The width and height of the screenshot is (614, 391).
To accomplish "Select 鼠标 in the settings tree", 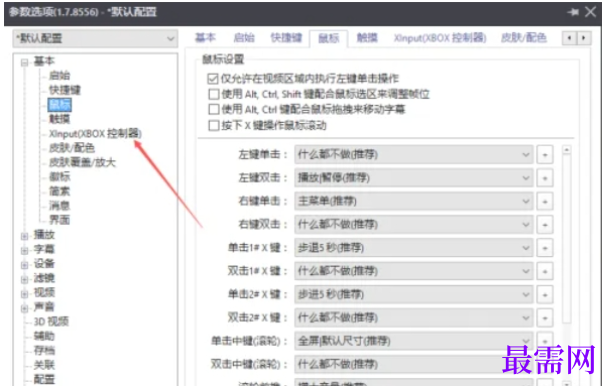I will (60, 105).
